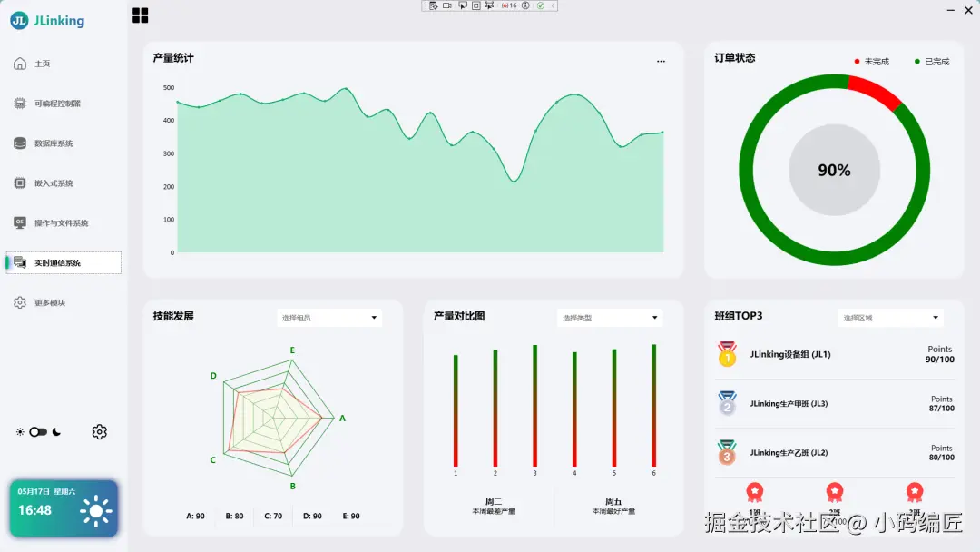Click the JLinking logo

point(47,21)
